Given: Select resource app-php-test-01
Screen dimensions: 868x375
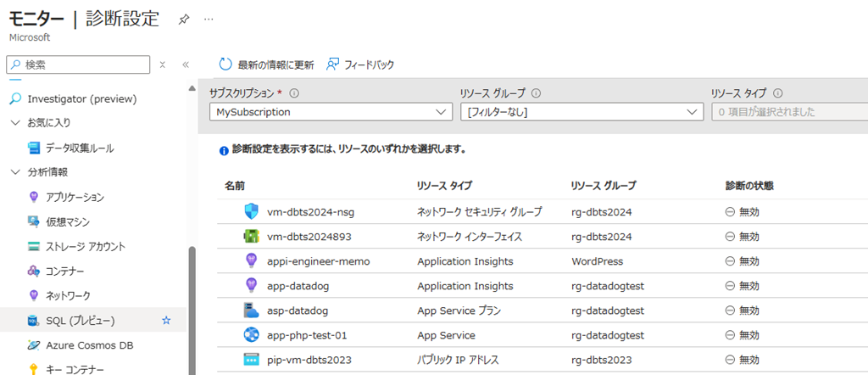Looking at the screenshot, I should click(307, 335).
